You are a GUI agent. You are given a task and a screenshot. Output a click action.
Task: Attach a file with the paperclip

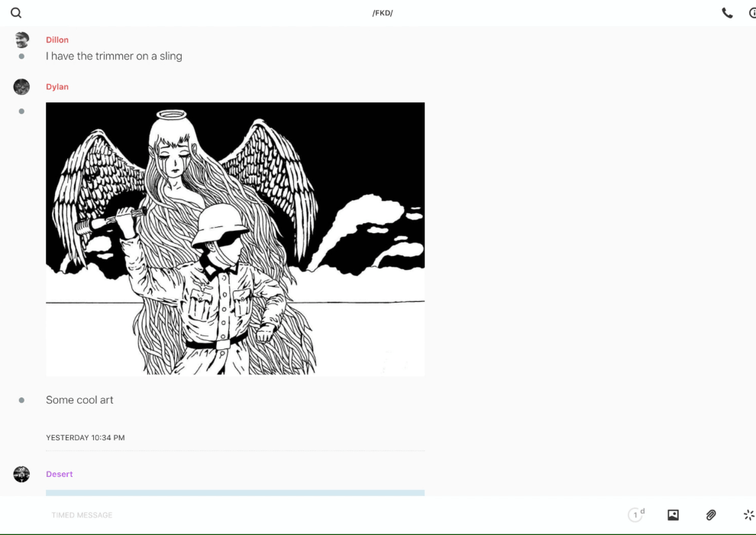tap(711, 515)
